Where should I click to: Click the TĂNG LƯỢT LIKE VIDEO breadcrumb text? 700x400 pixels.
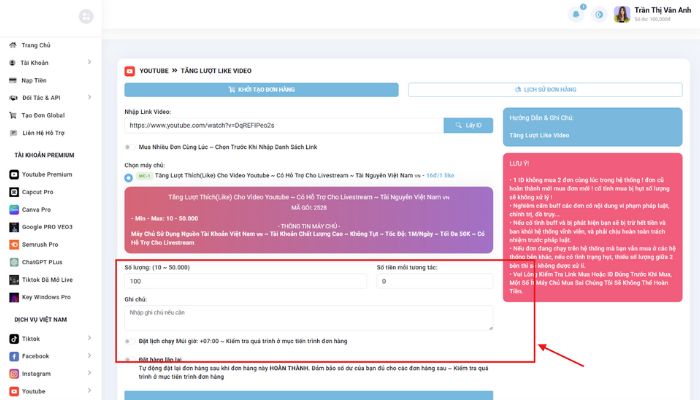(x=216, y=71)
